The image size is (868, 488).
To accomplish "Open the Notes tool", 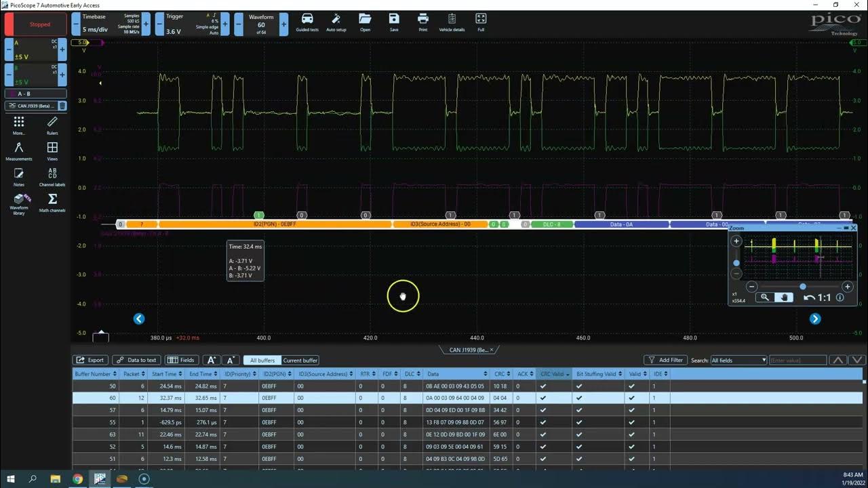I will (x=19, y=177).
